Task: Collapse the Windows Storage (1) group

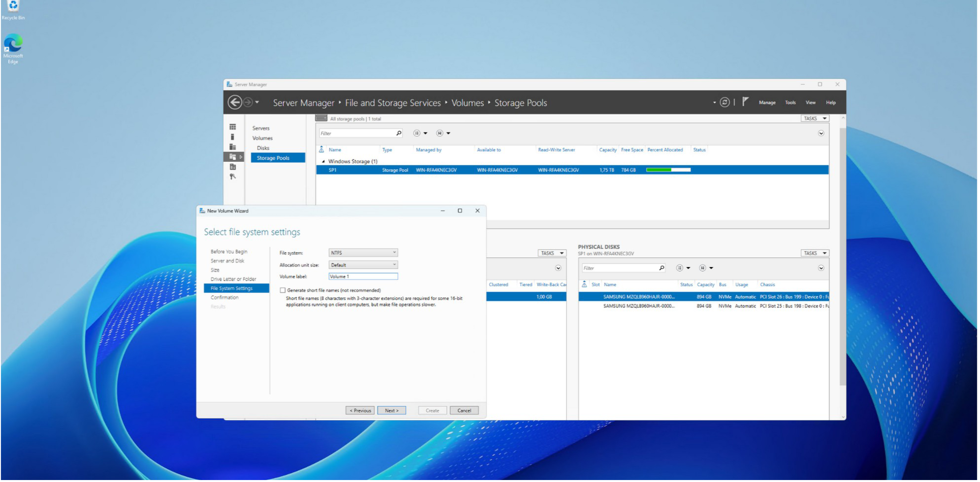Action: coord(323,161)
